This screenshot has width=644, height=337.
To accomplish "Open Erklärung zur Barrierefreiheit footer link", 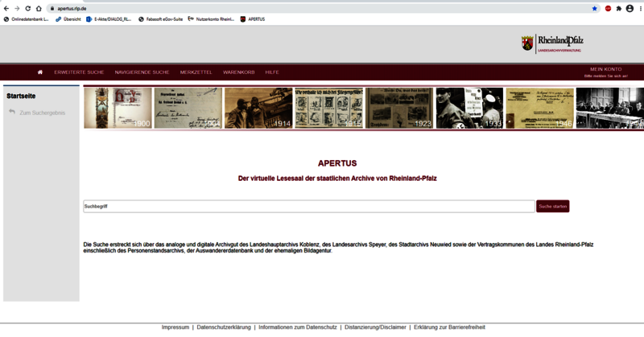I will [x=450, y=327].
